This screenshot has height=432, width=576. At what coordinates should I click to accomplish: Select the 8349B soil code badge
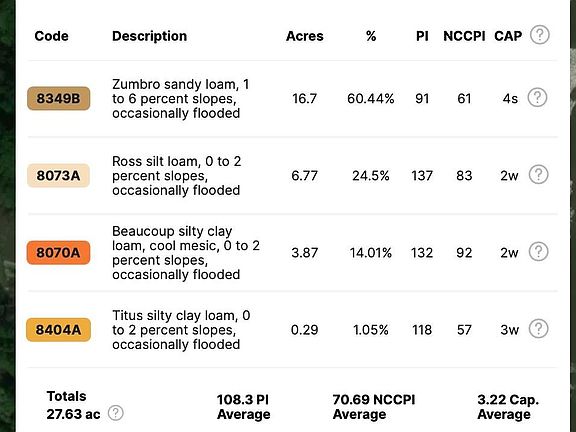(58, 98)
